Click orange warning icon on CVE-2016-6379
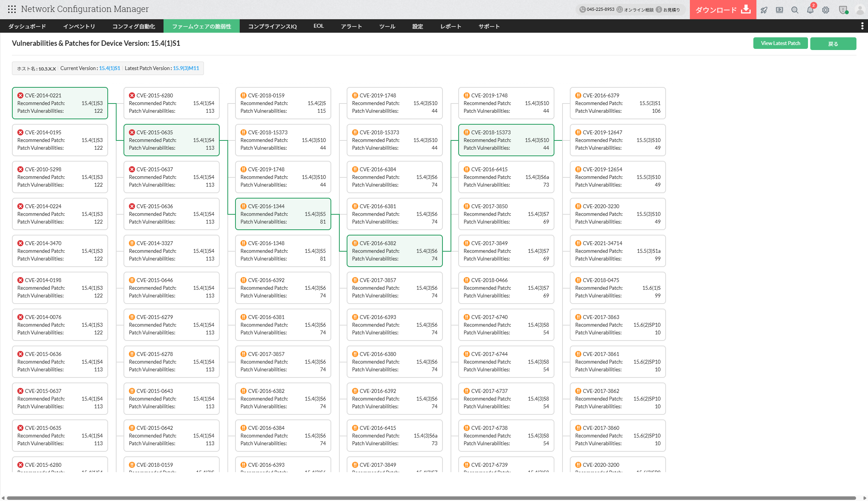The image size is (868, 501). pos(578,95)
